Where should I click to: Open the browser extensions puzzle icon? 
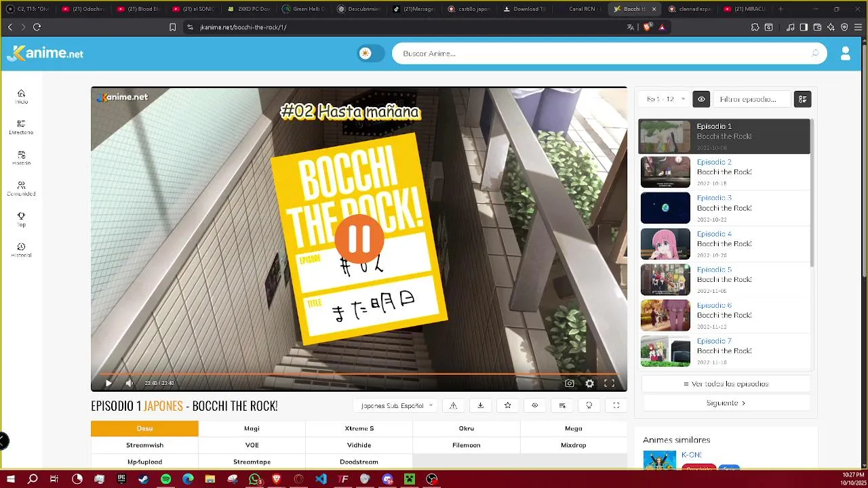pyautogui.click(x=755, y=27)
